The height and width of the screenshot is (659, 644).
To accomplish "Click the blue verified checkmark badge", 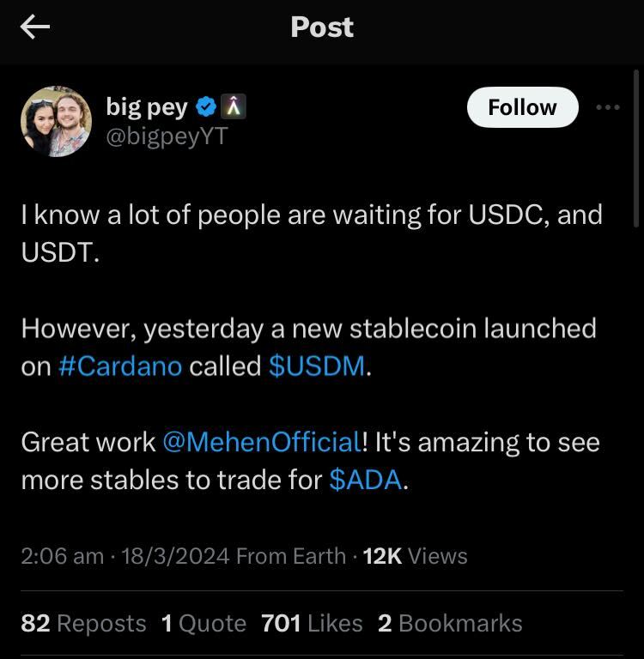I will coord(206,107).
